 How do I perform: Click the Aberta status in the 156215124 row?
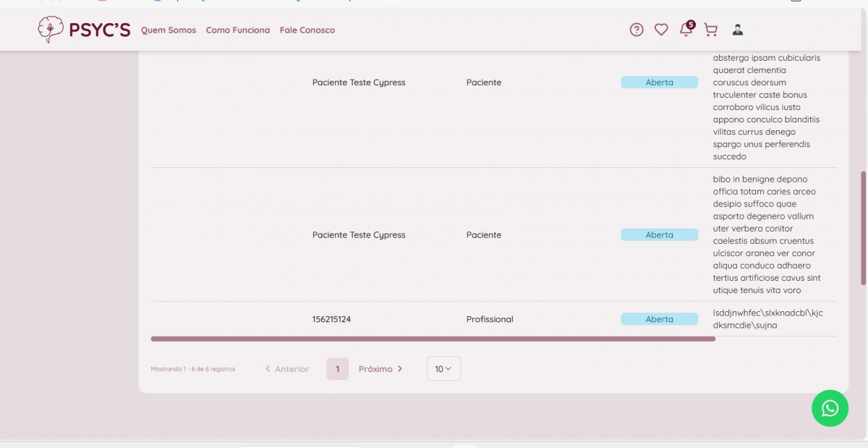click(659, 319)
